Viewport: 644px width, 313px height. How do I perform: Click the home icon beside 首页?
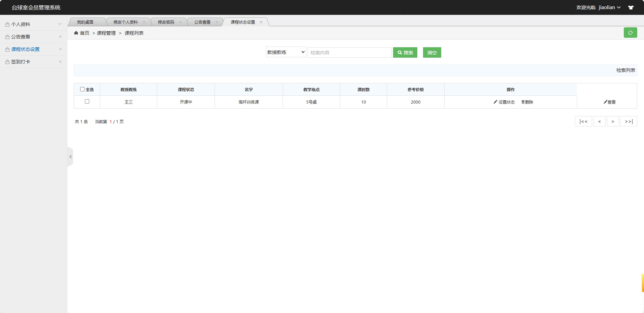coord(76,33)
